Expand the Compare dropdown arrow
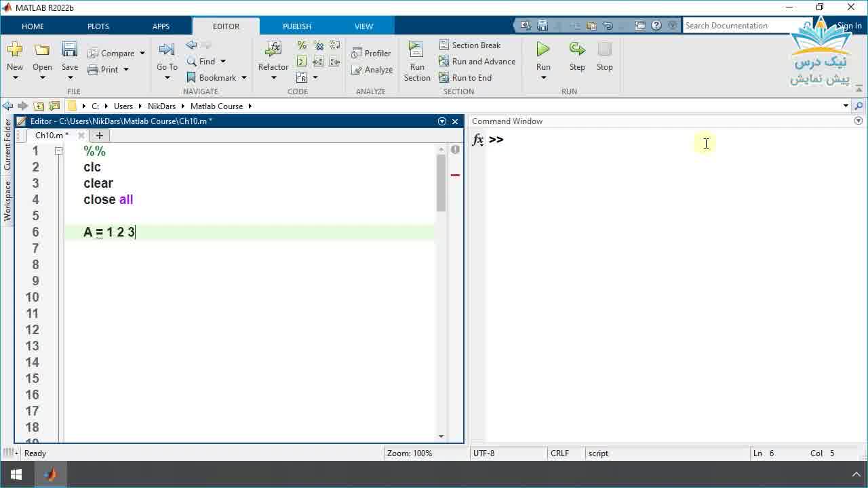 coord(142,53)
